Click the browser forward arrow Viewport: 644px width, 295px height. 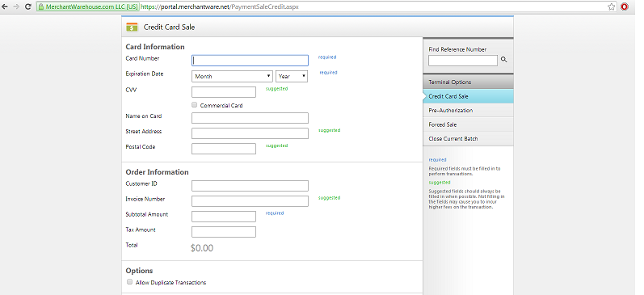[16, 6]
